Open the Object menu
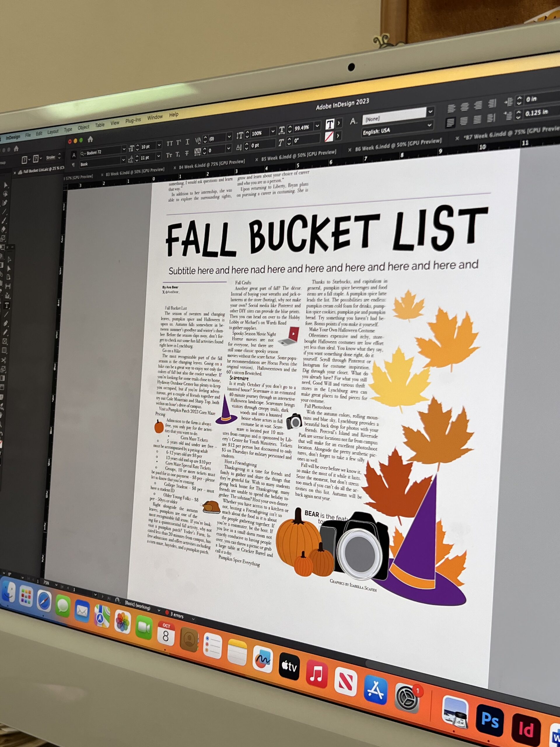Image resolution: width=560 pixels, height=747 pixels. [83, 127]
